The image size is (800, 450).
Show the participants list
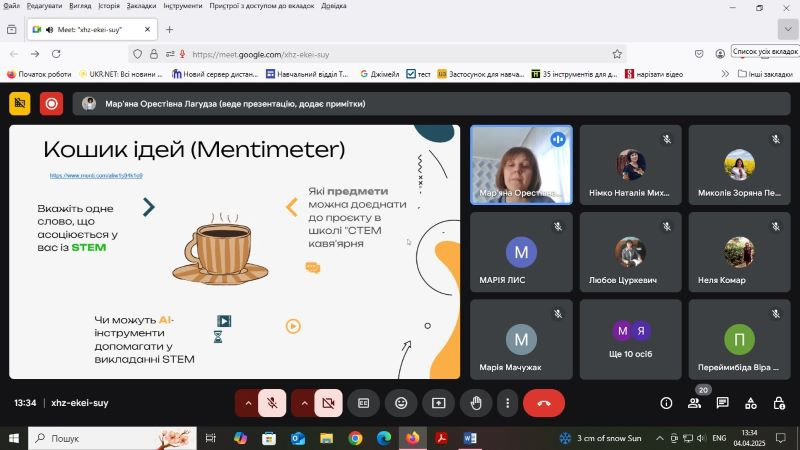click(694, 403)
